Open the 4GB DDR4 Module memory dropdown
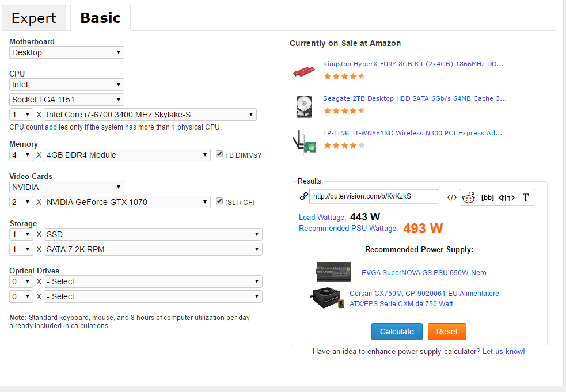 click(127, 155)
